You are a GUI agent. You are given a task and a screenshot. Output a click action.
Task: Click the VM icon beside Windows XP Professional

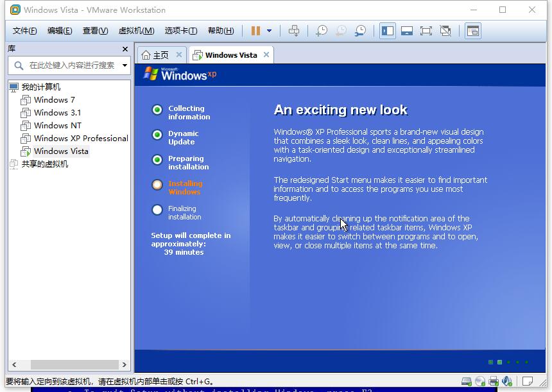[25, 139]
